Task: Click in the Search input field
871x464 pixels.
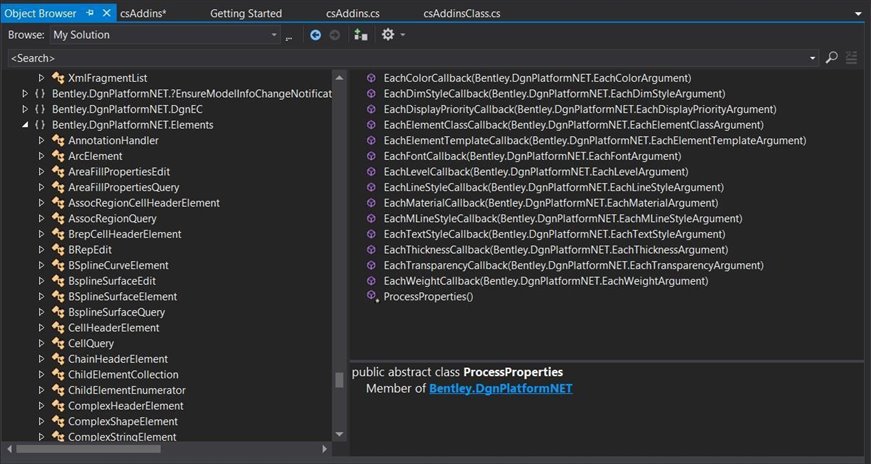Action: coord(408,58)
